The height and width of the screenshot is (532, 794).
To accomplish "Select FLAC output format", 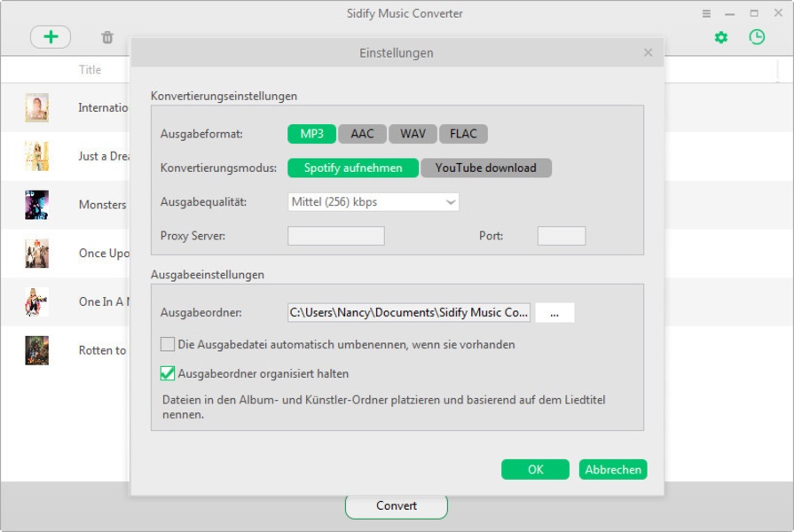I will pos(463,134).
